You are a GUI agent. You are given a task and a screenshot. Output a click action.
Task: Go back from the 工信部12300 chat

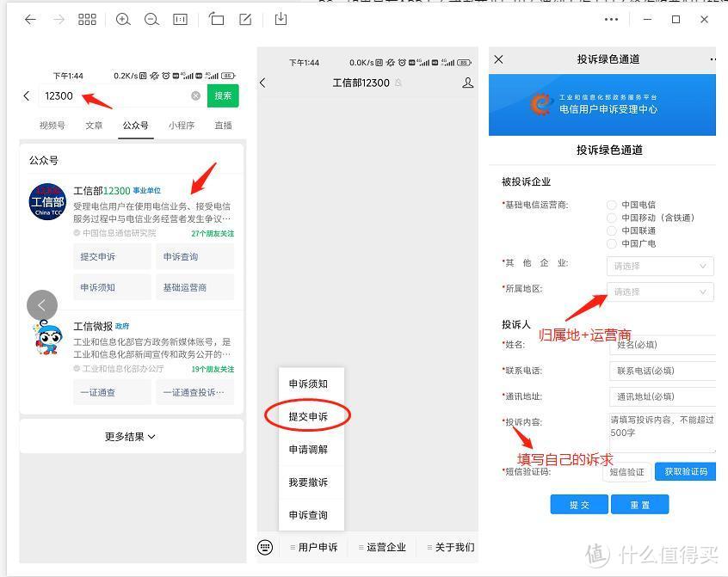pyautogui.click(x=262, y=83)
